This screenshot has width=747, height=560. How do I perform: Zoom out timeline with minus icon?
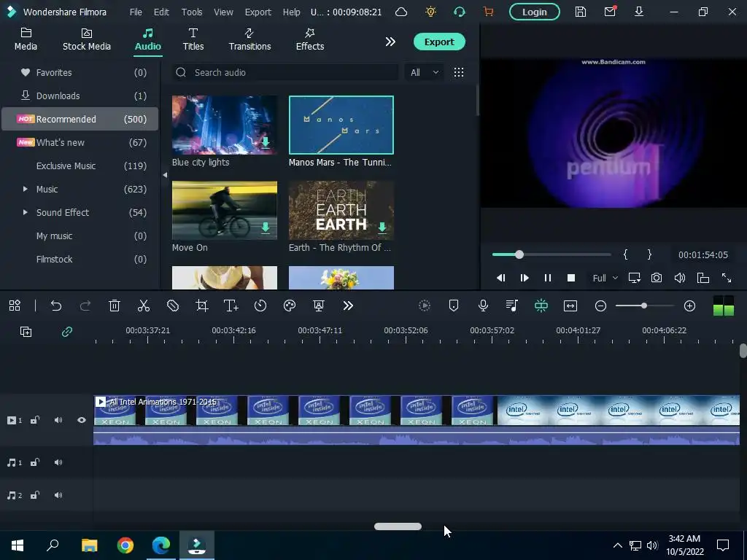601,306
